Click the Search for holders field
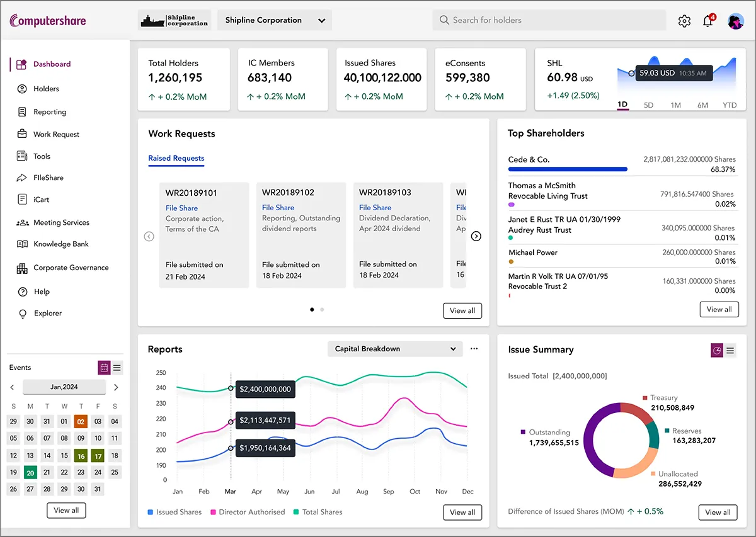 (x=548, y=20)
